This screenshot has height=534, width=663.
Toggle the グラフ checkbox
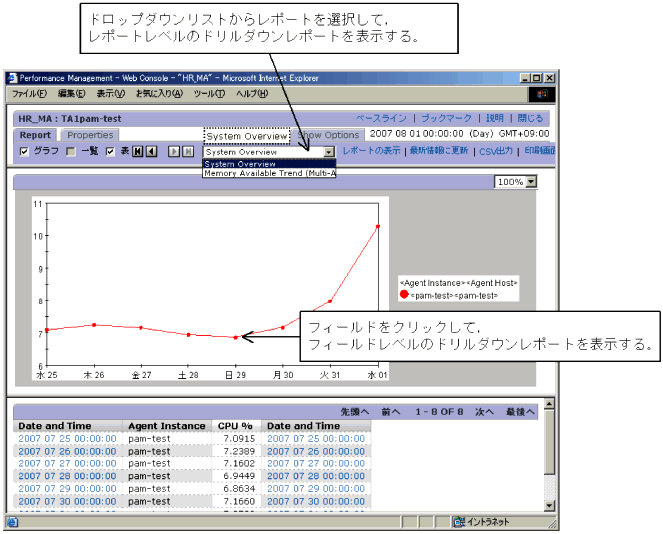coord(25,151)
